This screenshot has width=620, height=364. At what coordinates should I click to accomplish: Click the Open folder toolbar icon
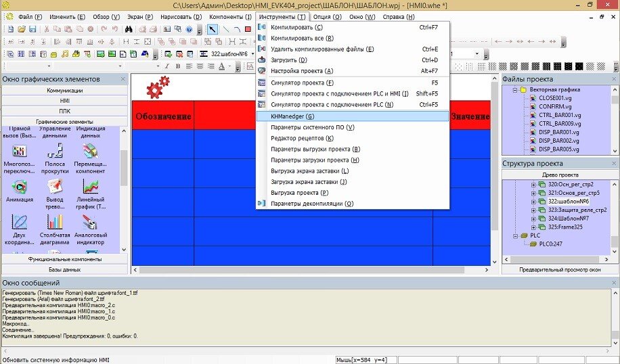(22, 29)
